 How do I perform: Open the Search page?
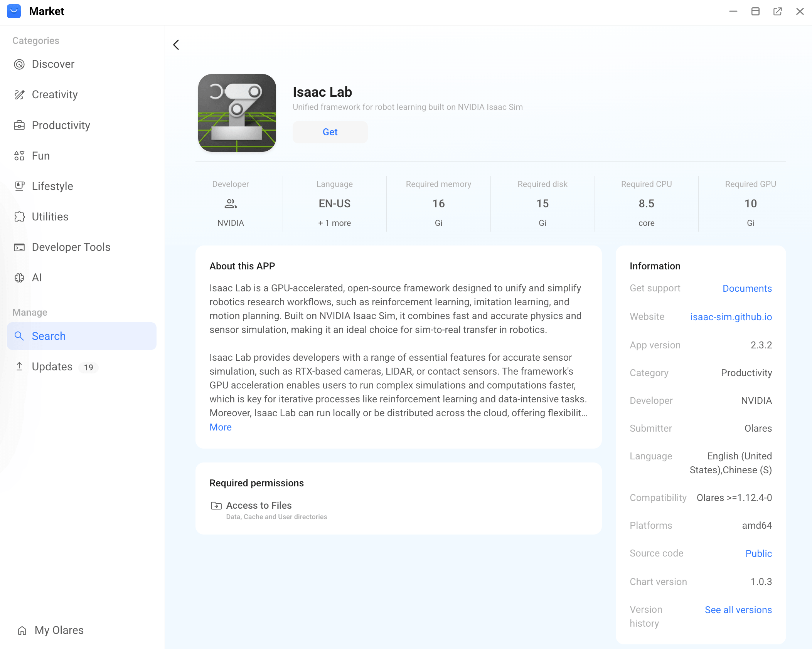tap(82, 336)
